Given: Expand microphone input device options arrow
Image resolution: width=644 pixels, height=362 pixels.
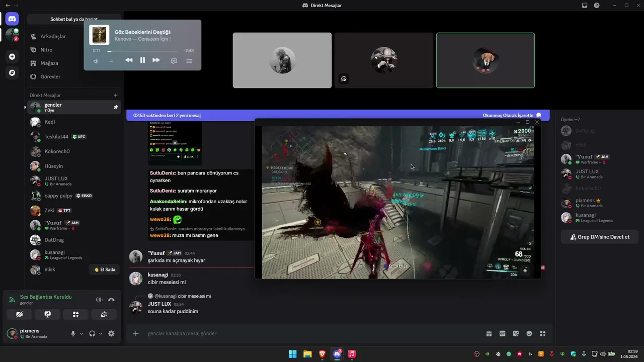Looking at the screenshot, I should point(82,333).
